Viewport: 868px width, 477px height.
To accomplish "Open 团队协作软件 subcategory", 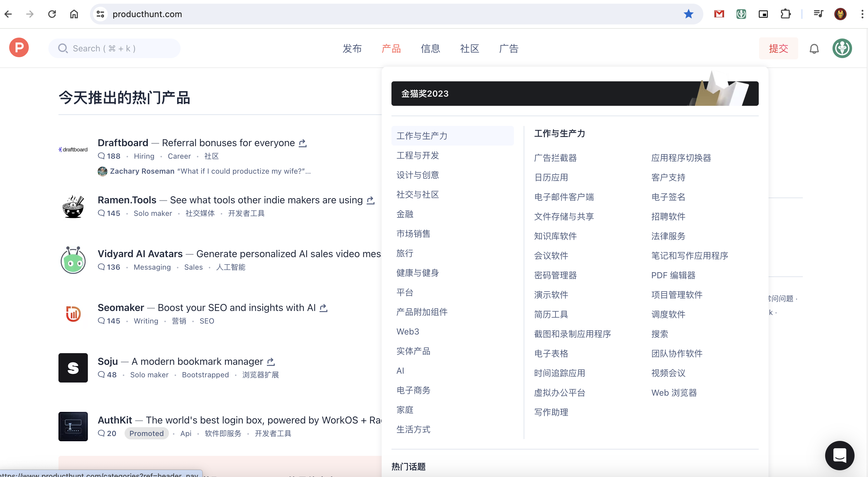I will (677, 353).
